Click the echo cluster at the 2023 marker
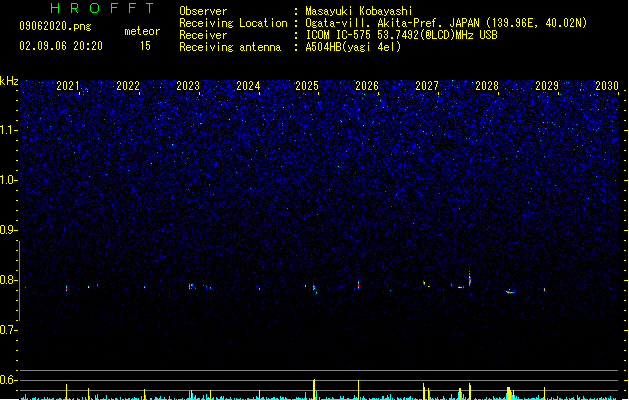This screenshot has height=400, width=629. click(x=192, y=286)
